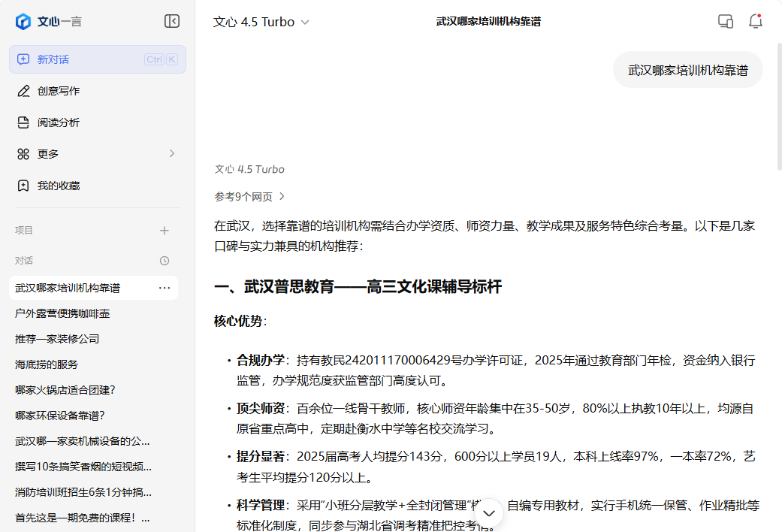Image resolution: width=782 pixels, height=532 pixels.
Task: Click the 文心一言 logo icon
Action: click(x=23, y=21)
